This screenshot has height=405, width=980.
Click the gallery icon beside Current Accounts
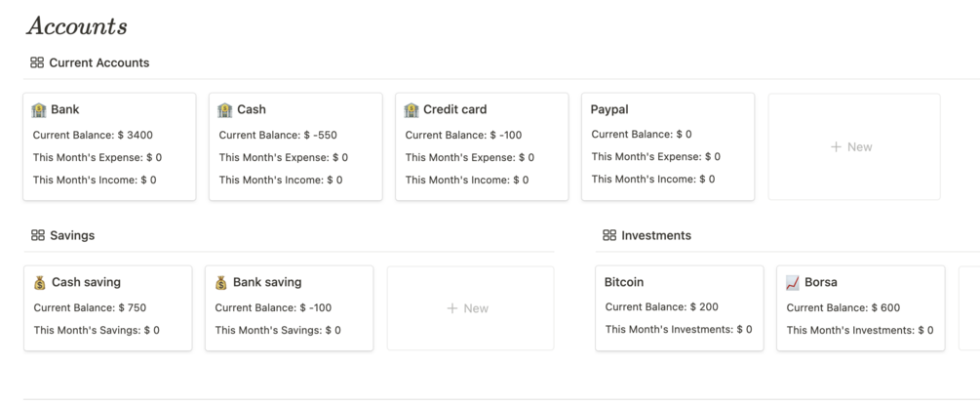coord(37,62)
